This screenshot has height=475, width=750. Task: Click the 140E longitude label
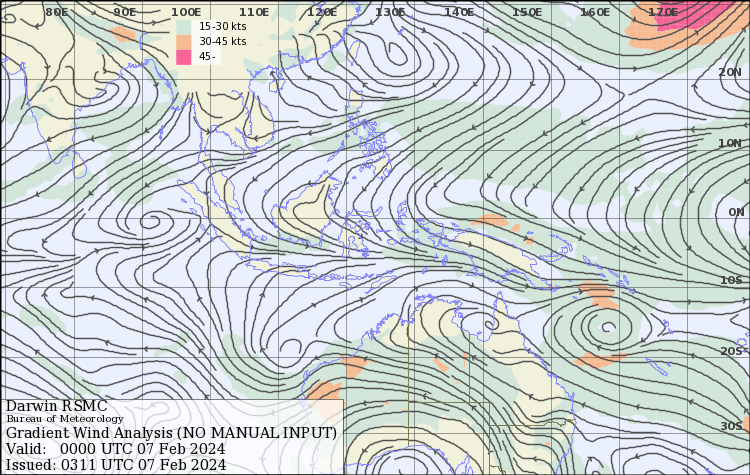458,12
